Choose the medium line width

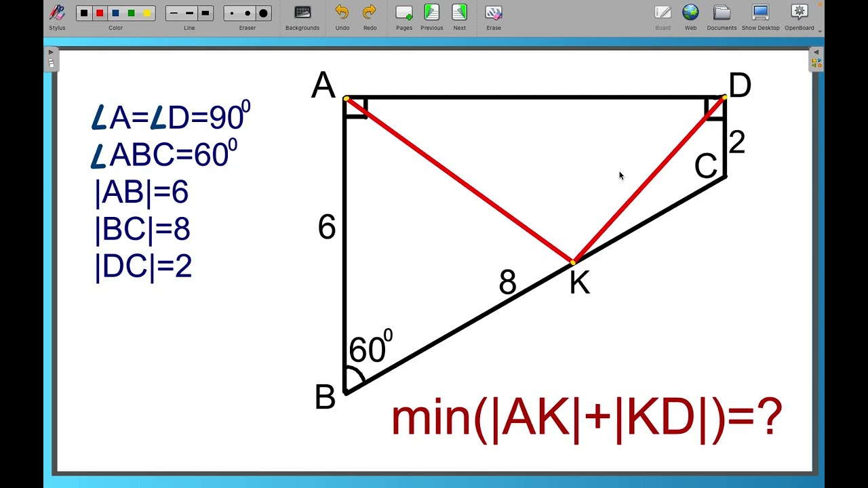pos(189,13)
